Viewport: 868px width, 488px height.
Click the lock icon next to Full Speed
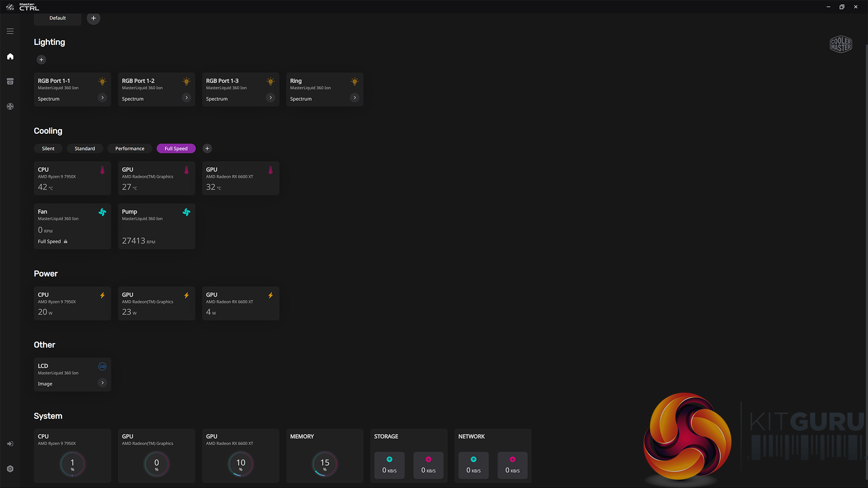click(66, 242)
